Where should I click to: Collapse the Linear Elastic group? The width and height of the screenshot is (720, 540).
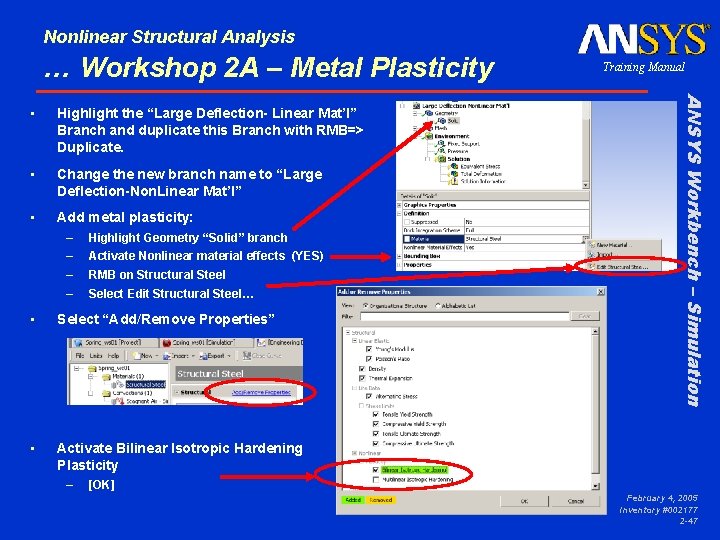(354, 341)
